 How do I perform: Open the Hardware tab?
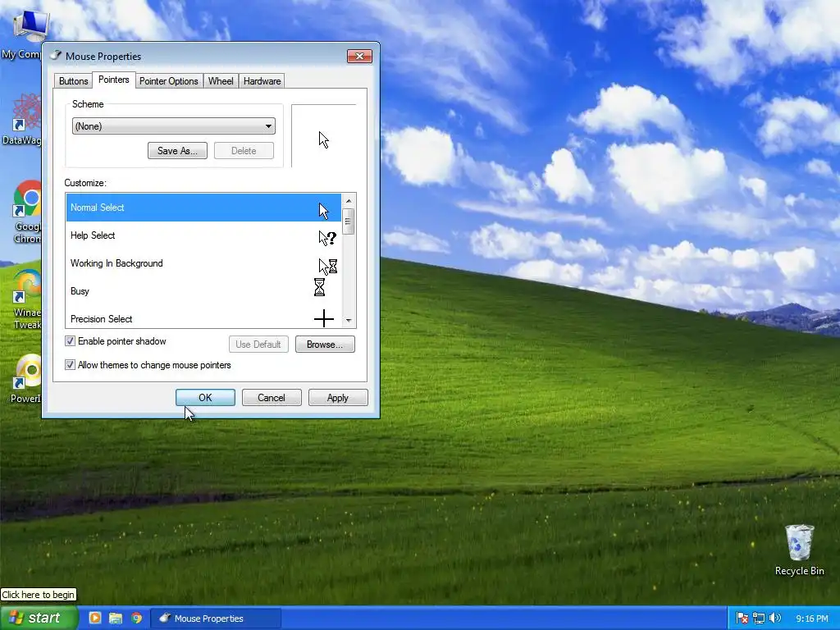point(262,81)
